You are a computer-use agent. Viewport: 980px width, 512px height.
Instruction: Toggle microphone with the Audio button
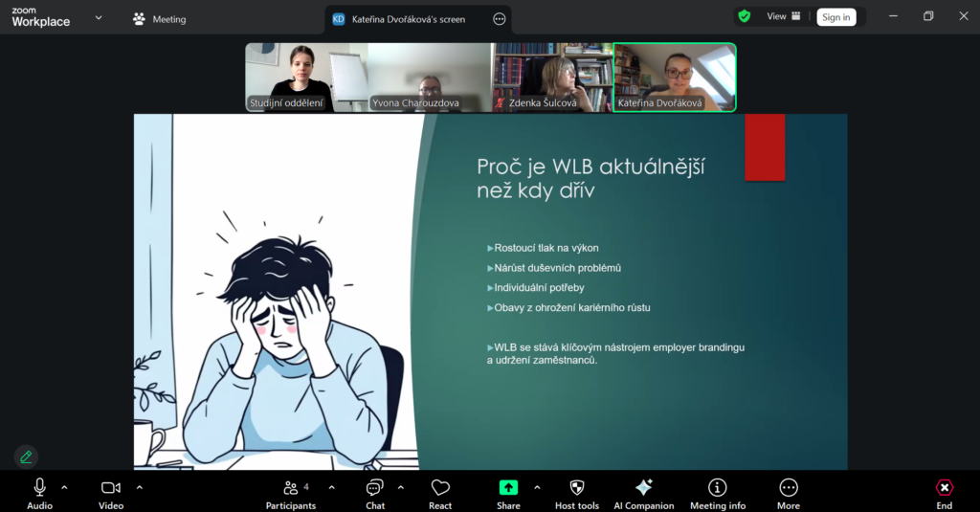pyautogui.click(x=39, y=492)
